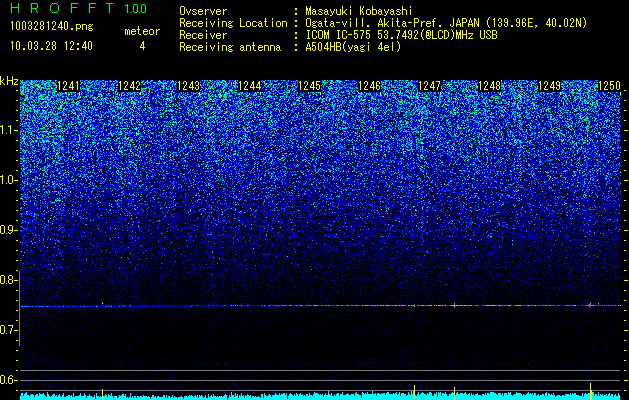Click the yellow meteor echo spike near 1241
Image resolution: width=629 pixels, height=400 pixels.
coord(102,393)
